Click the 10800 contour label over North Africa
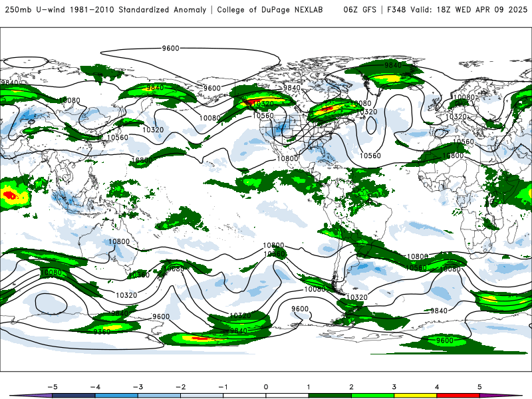The height and width of the screenshot is (399, 532). click(454, 156)
